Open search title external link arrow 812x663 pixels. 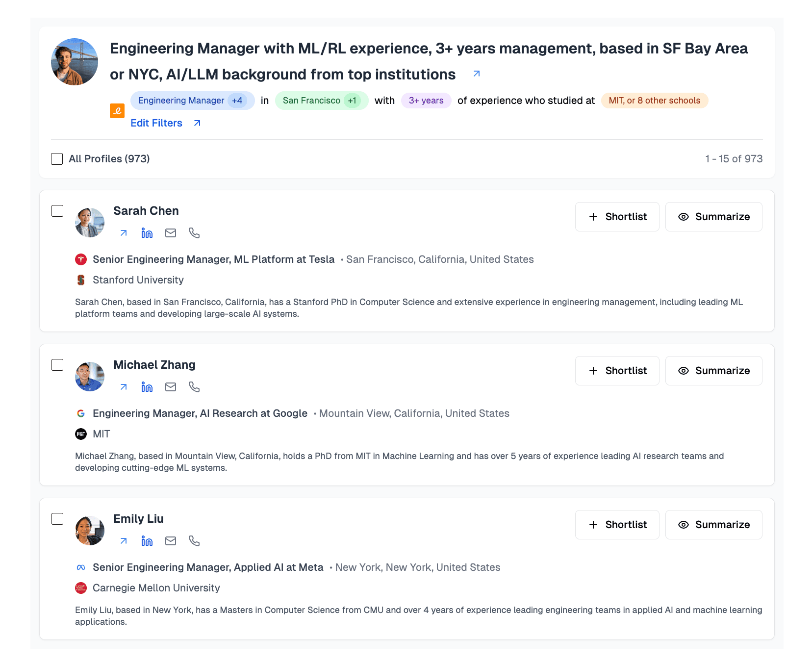476,74
